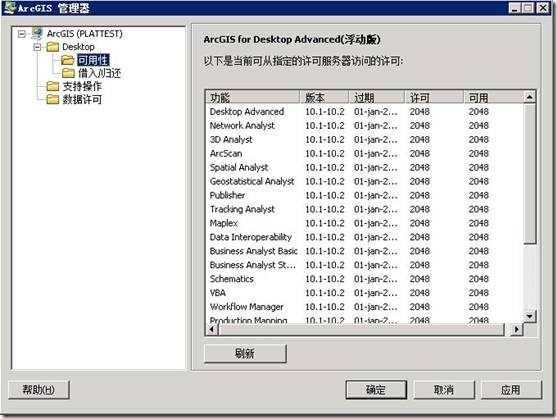Click the expiry date in Maplex row
The width and height of the screenshot is (557, 419).
coord(375,223)
